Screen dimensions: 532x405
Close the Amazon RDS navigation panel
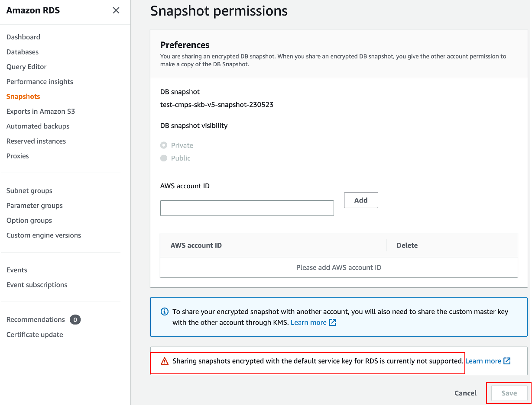(x=116, y=10)
